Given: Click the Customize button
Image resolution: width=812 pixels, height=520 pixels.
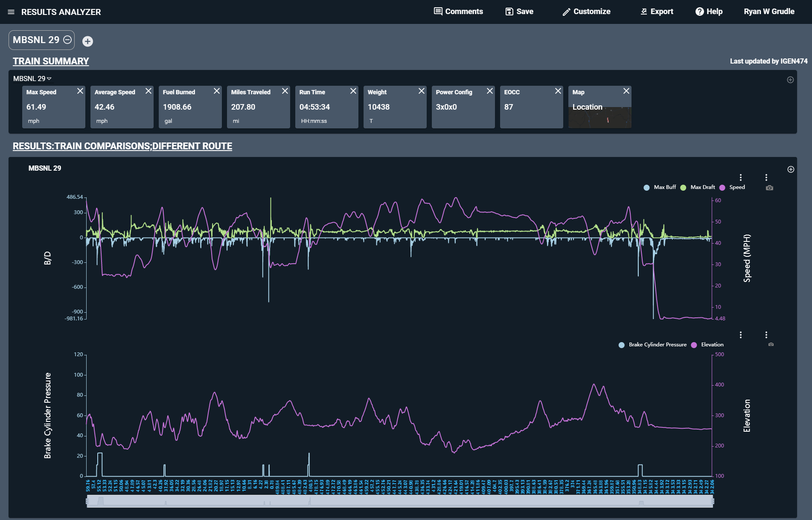Looking at the screenshot, I should click(586, 12).
